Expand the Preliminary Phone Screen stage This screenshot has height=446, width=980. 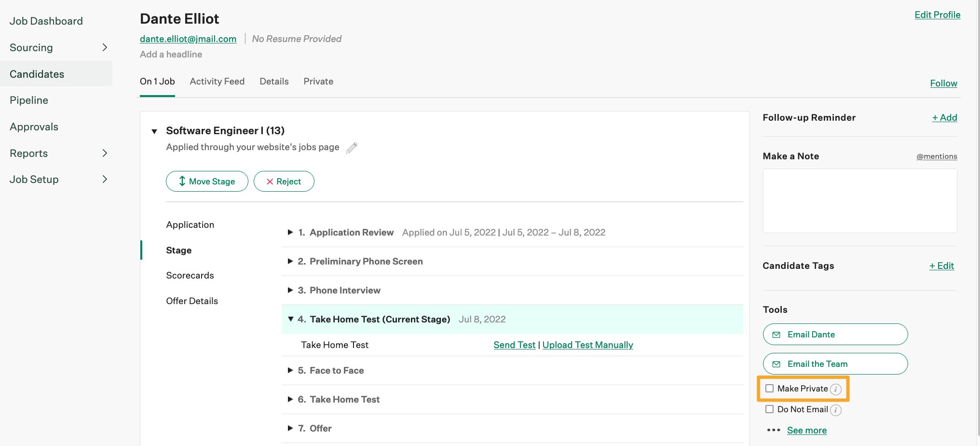click(290, 261)
